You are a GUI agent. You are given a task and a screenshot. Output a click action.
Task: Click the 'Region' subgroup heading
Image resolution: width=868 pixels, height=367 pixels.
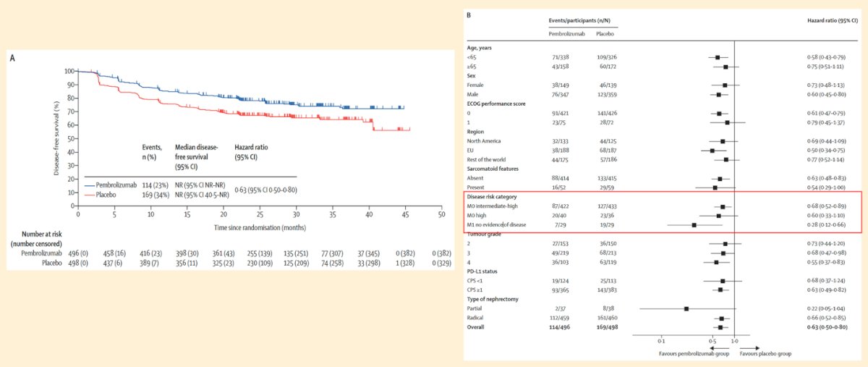pos(475,131)
